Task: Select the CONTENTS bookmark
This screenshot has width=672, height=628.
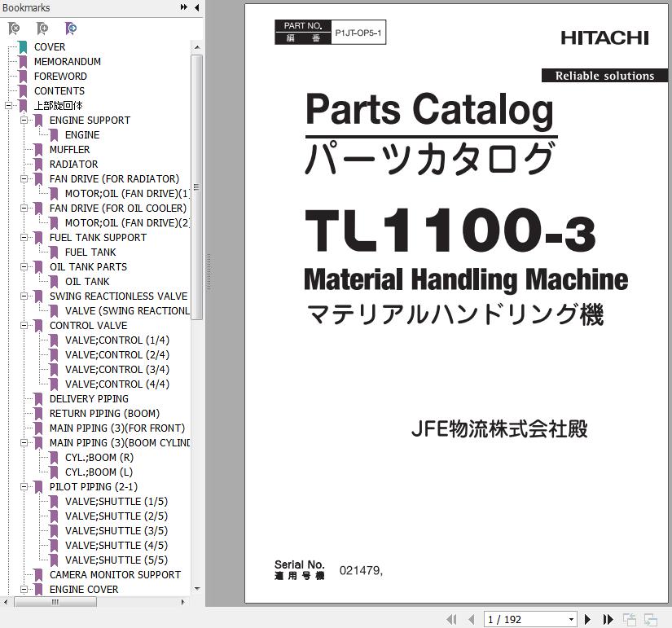Action: 59,91
